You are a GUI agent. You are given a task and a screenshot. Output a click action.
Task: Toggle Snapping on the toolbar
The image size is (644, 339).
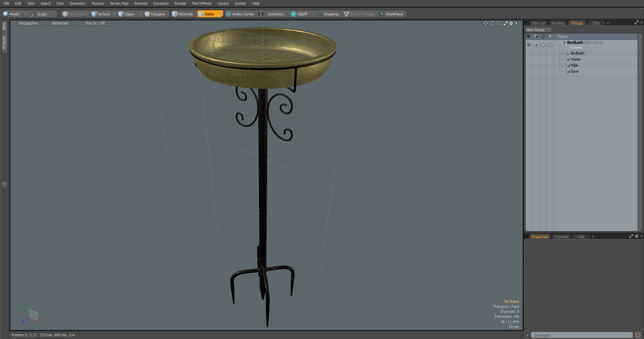click(x=328, y=14)
